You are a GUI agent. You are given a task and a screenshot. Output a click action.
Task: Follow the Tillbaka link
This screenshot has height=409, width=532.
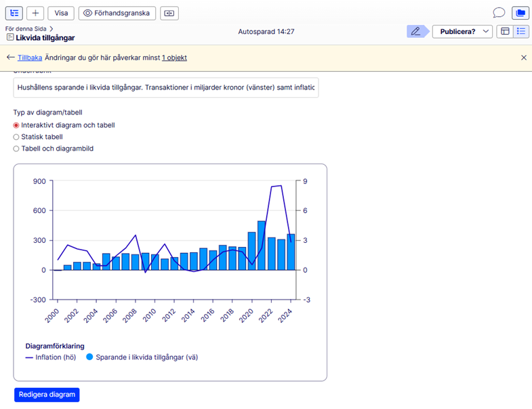(x=30, y=58)
